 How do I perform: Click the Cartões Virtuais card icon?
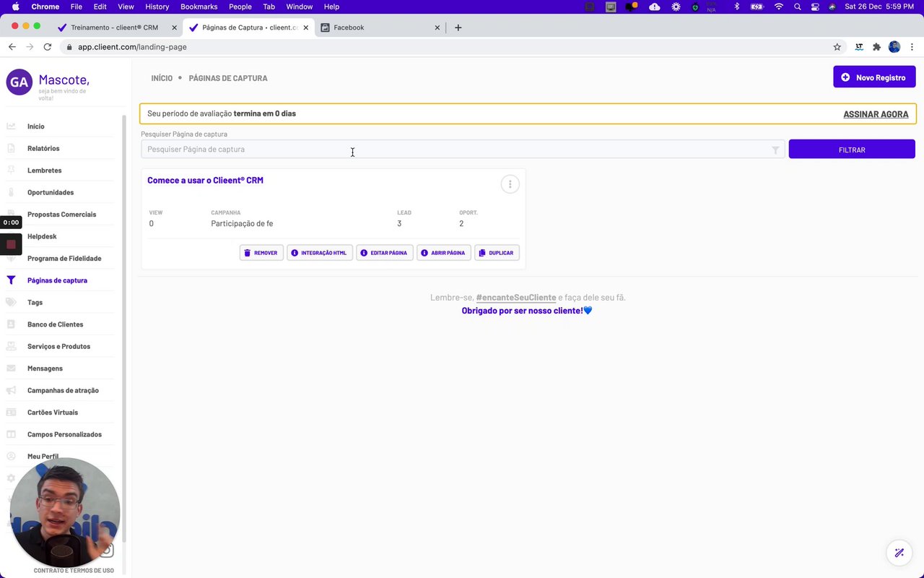pos(12,413)
